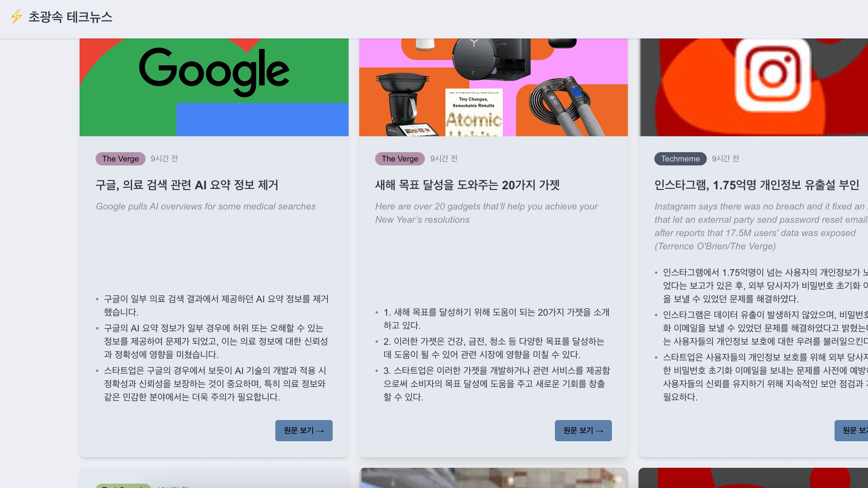Click the Google pulls AI overviews subtitle

coord(206,207)
